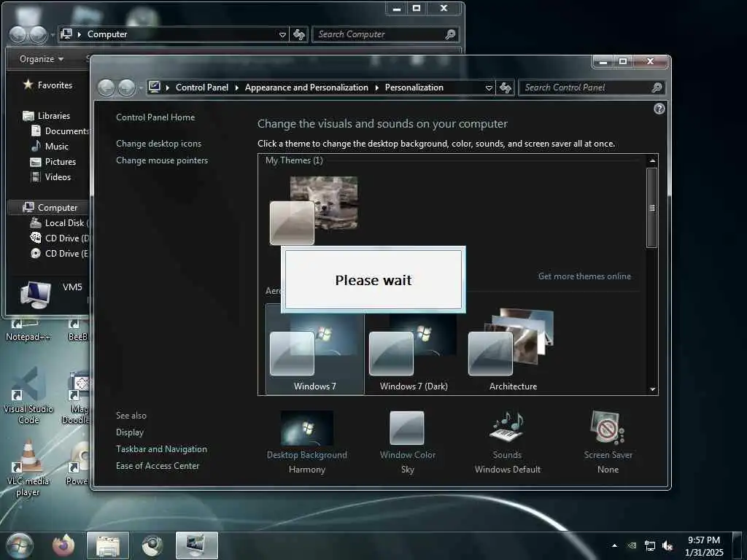
Task: Click the Personalization breadcrumb segment
Action: point(414,87)
